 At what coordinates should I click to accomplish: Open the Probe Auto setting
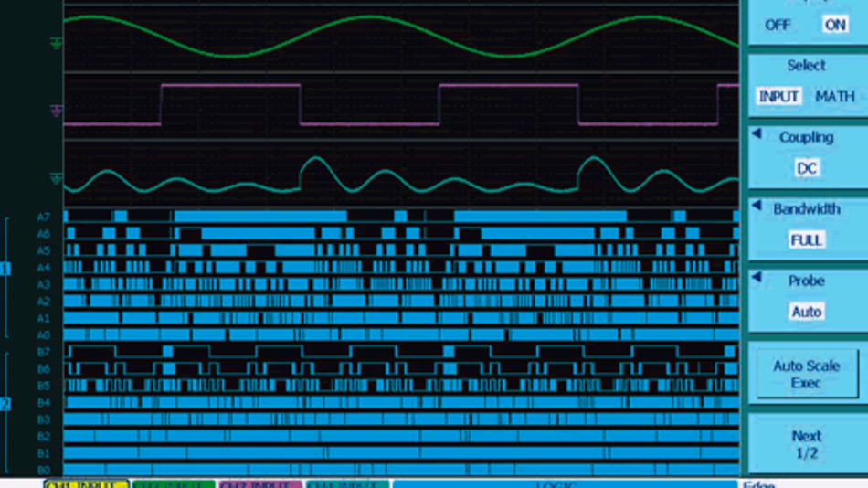[806, 312]
